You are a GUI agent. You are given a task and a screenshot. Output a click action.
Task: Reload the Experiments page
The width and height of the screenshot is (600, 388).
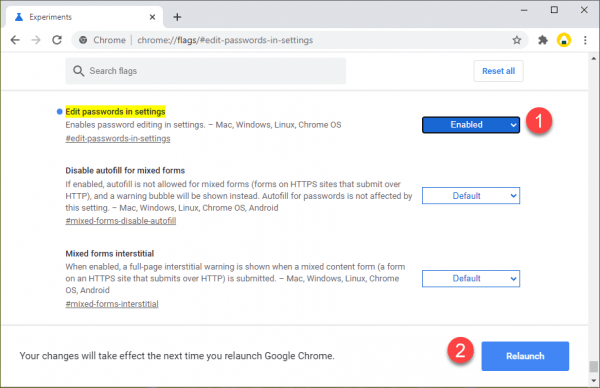tap(57, 40)
